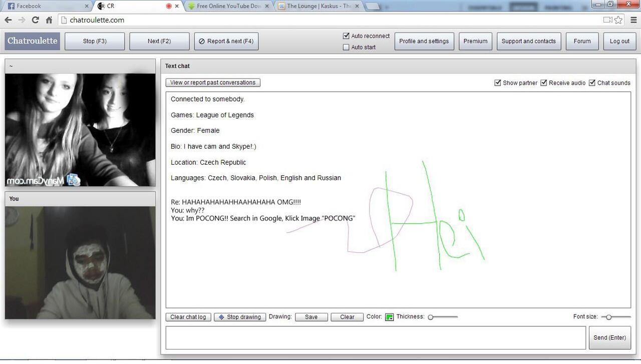Screen dimensions: 641x364
Task: Bookmark this page with the star icon
Action: click(x=618, y=20)
